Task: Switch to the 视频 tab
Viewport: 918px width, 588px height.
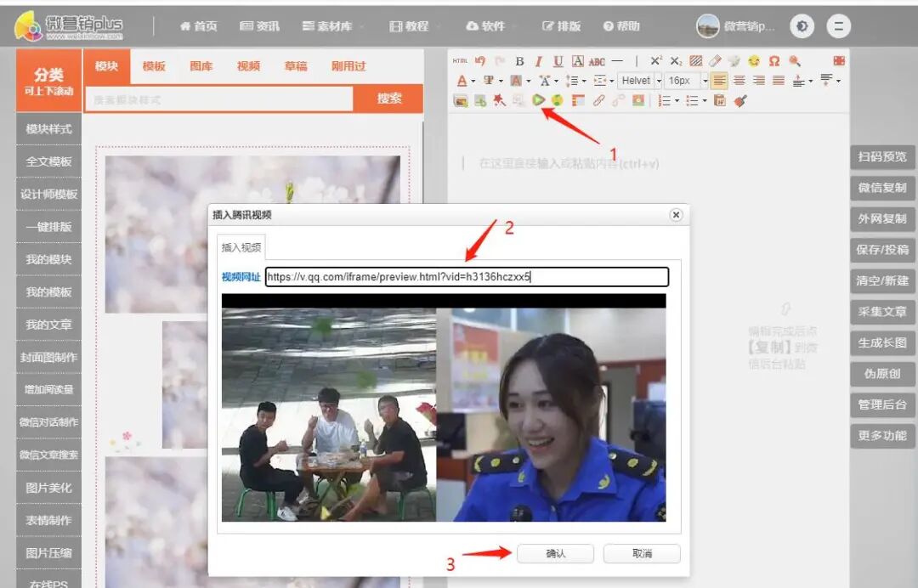Action: coord(248,66)
